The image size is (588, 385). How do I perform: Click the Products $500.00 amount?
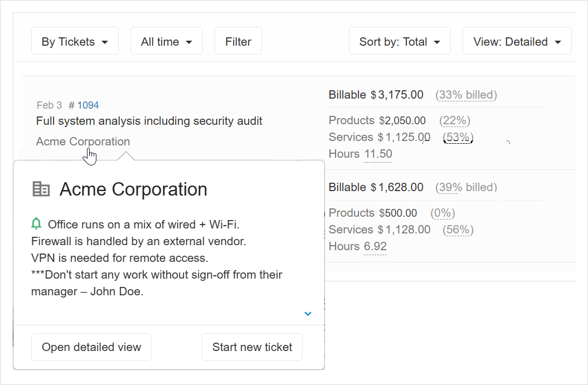tap(398, 213)
